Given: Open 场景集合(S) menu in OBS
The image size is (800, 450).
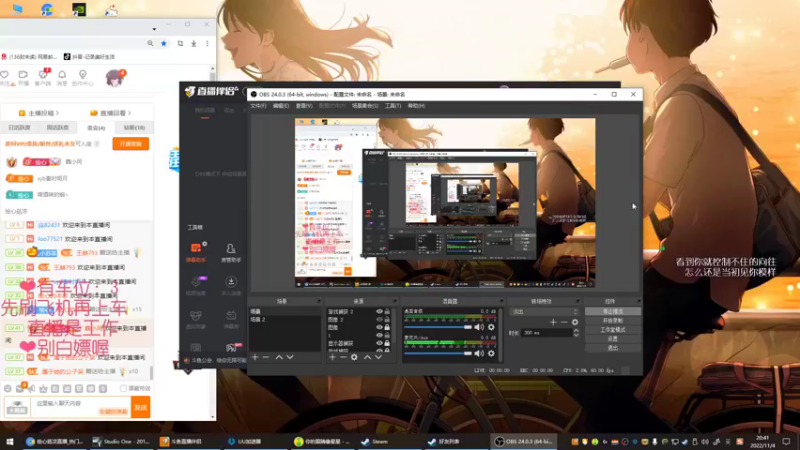Looking at the screenshot, I should tap(365, 106).
